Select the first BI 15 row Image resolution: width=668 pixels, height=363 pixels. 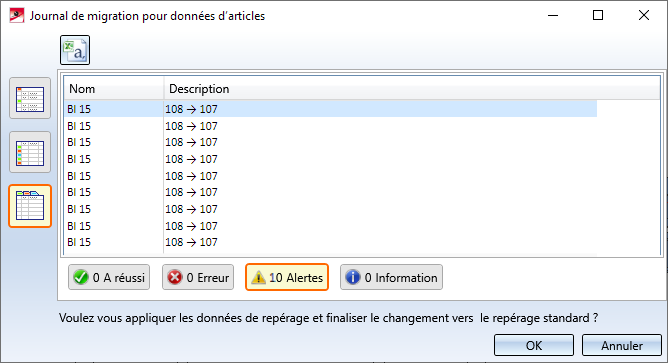tap(331, 109)
